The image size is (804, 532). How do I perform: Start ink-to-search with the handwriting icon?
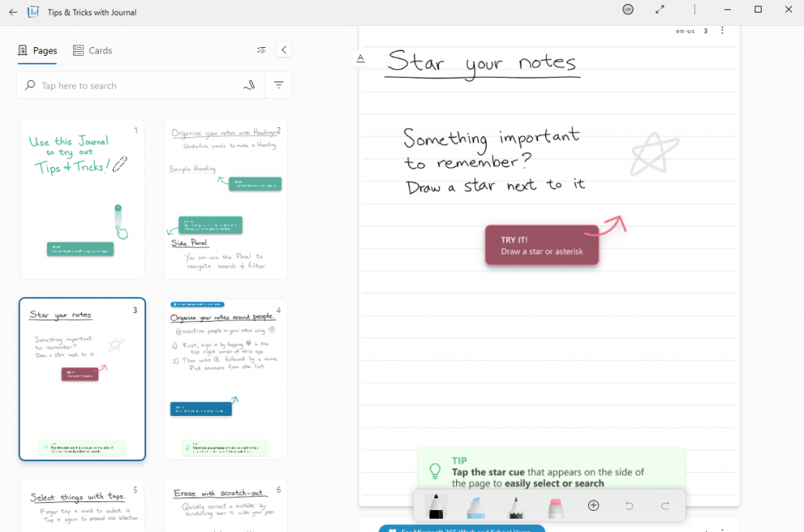point(249,84)
